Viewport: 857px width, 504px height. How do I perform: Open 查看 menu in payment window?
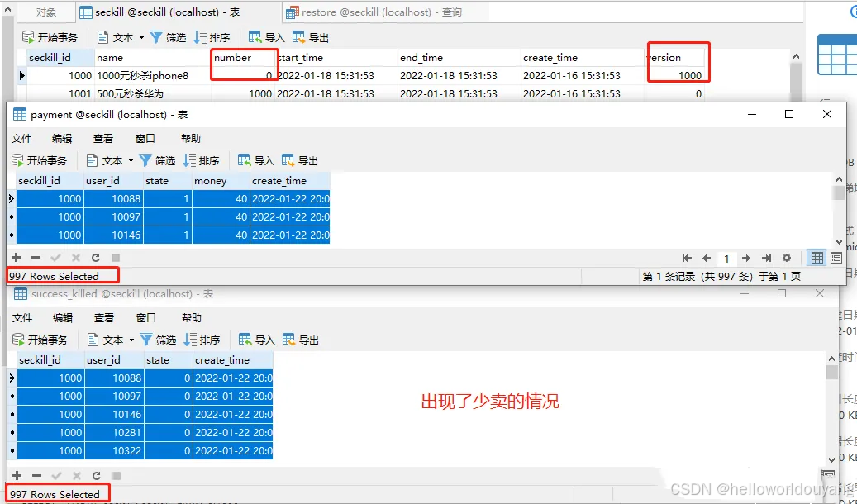coord(102,138)
